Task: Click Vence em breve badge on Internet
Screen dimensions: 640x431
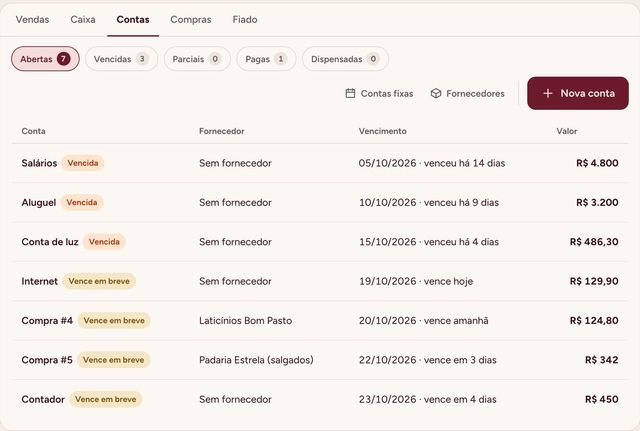Action: (x=99, y=281)
